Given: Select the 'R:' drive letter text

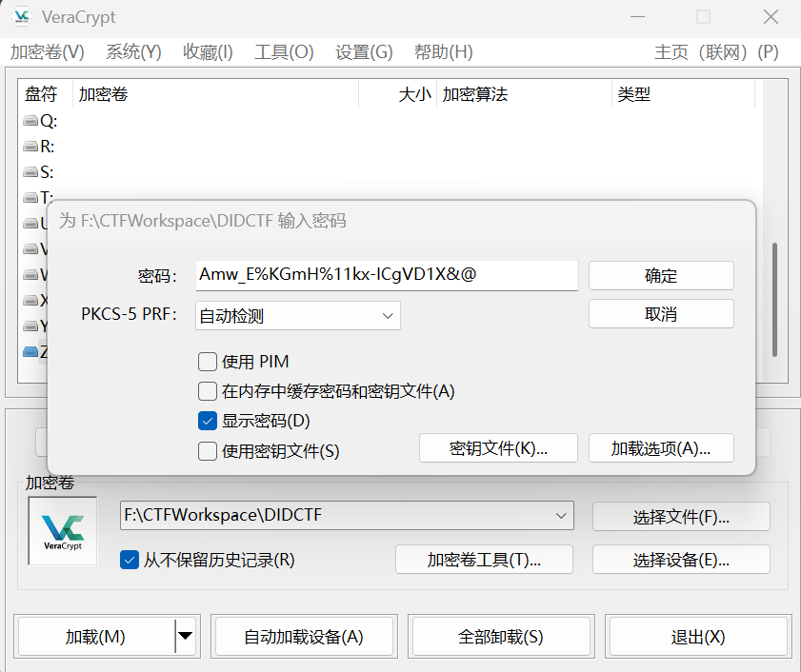Looking at the screenshot, I should (x=47, y=147).
